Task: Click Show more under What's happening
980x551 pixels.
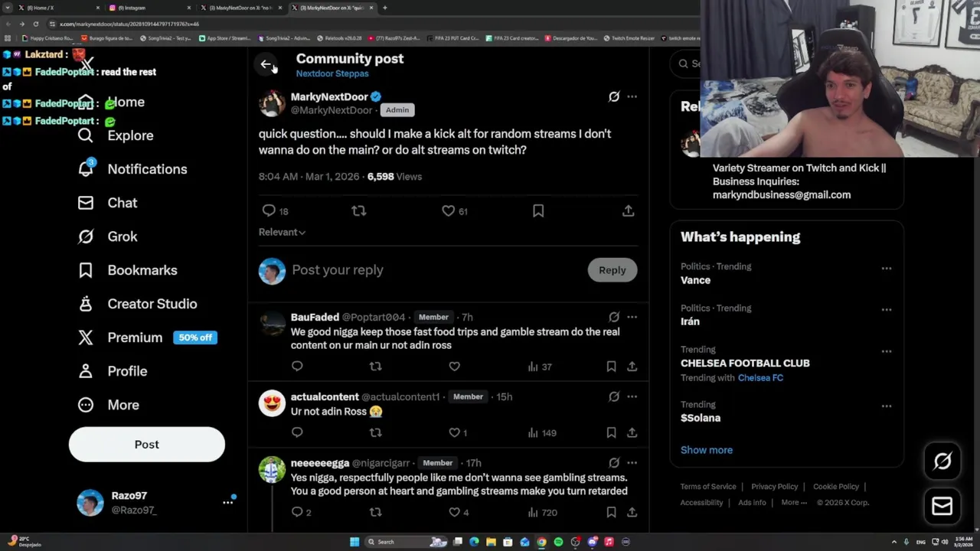Action: (x=707, y=450)
